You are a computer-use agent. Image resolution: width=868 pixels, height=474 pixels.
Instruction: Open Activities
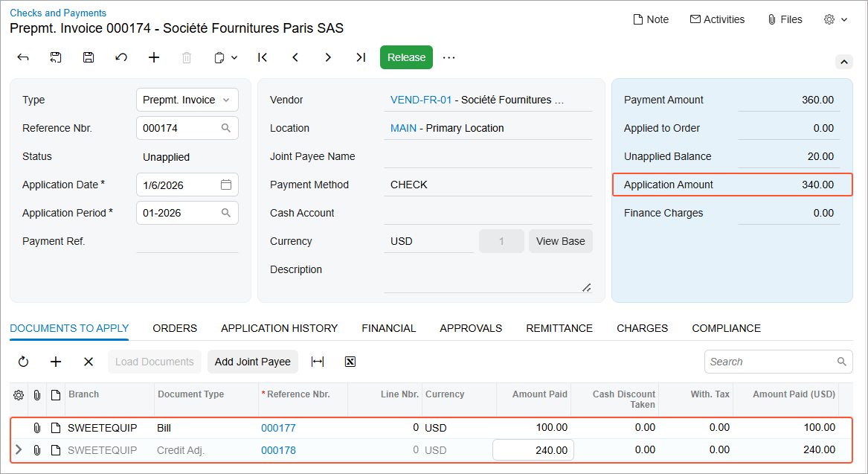tap(718, 19)
